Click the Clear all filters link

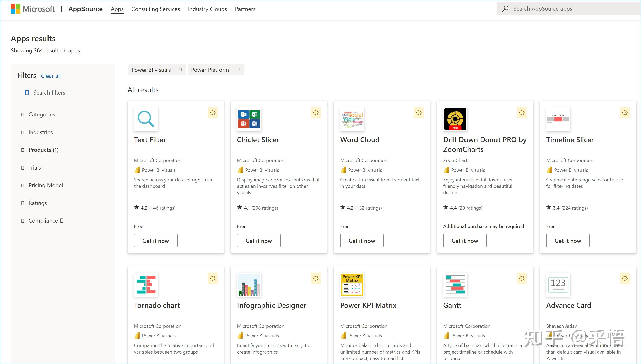pos(51,76)
